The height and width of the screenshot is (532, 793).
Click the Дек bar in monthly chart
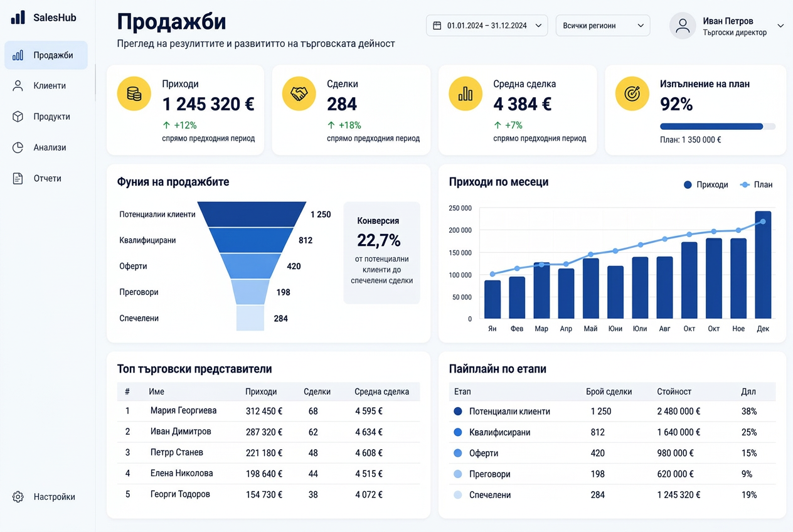(763, 265)
